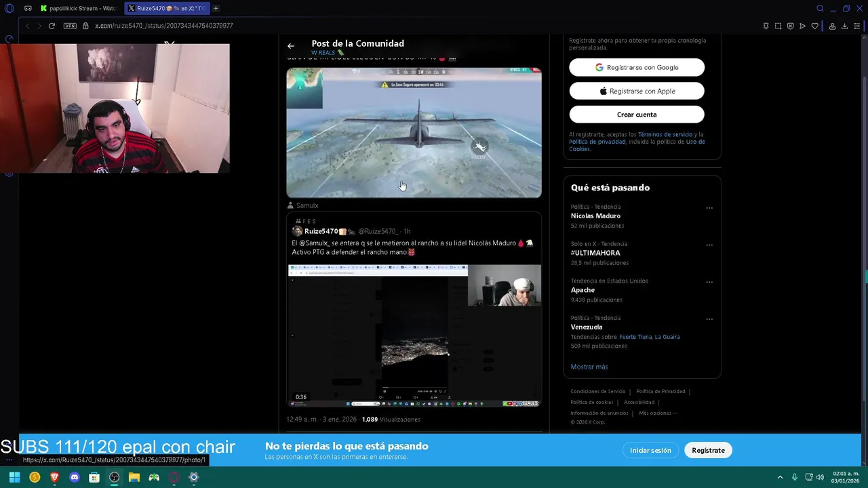
Task: Click Registrarse con Apple button
Action: click(x=637, y=91)
